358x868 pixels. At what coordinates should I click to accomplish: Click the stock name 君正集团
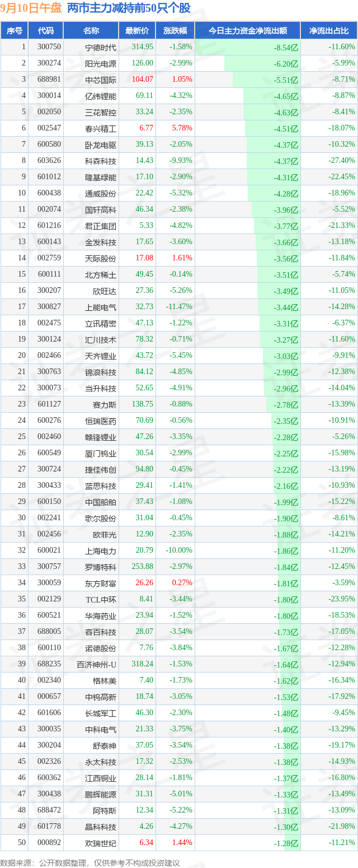(101, 226)
